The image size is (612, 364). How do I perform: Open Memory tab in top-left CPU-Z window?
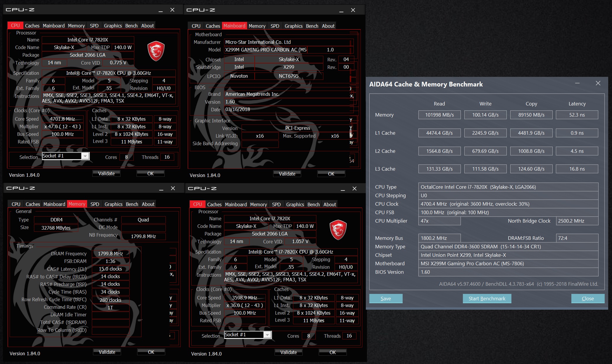tap(76, 26)
